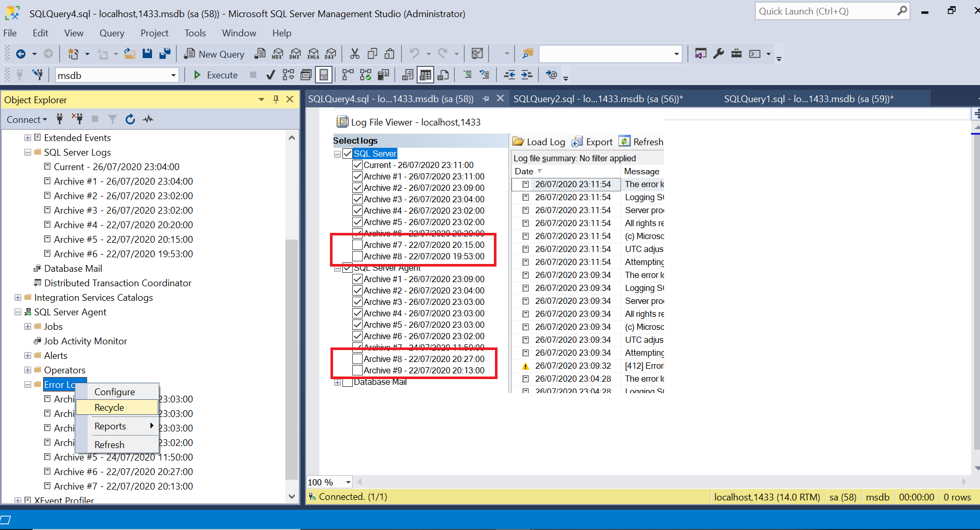Click the Parse query checkmark icon
The height and width of the screenshot is (530, 980).
pos(270,75)
